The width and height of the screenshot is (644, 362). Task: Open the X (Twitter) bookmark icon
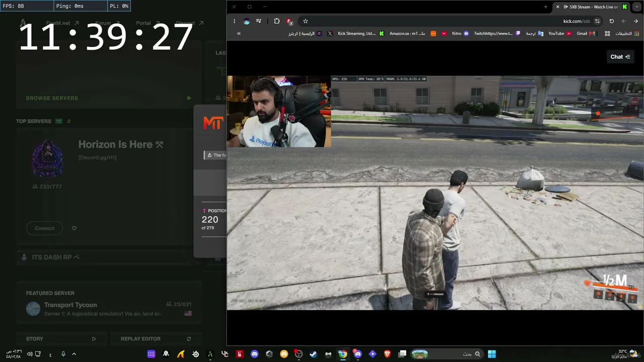click(330, 34)
